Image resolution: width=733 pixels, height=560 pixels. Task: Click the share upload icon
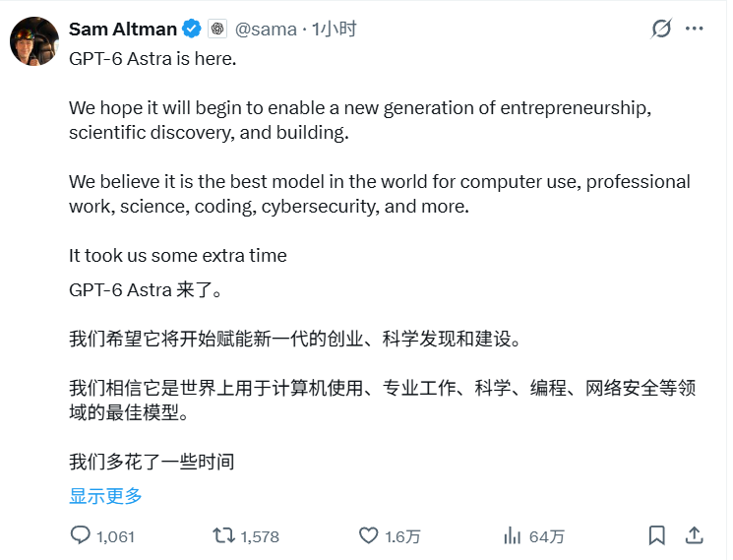[x=695, y=535]
